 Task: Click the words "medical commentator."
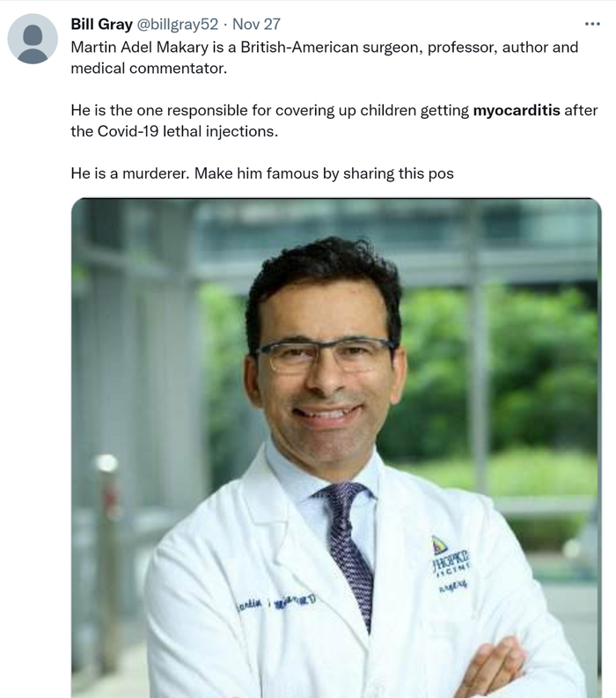[x=149, y=68]
